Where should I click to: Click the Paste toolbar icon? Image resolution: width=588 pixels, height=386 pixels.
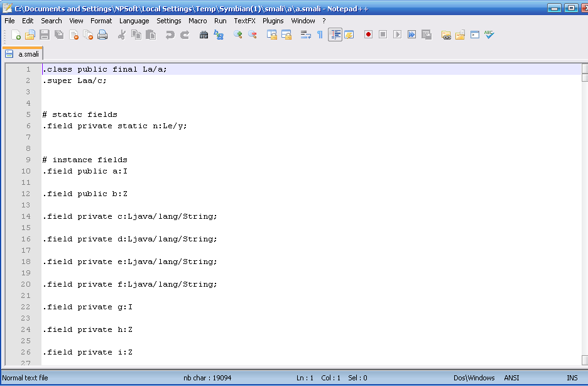151,35
